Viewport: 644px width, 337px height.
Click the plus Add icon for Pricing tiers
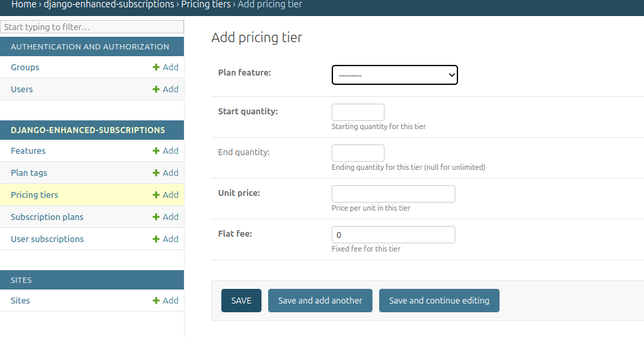(x=156, y=195)
